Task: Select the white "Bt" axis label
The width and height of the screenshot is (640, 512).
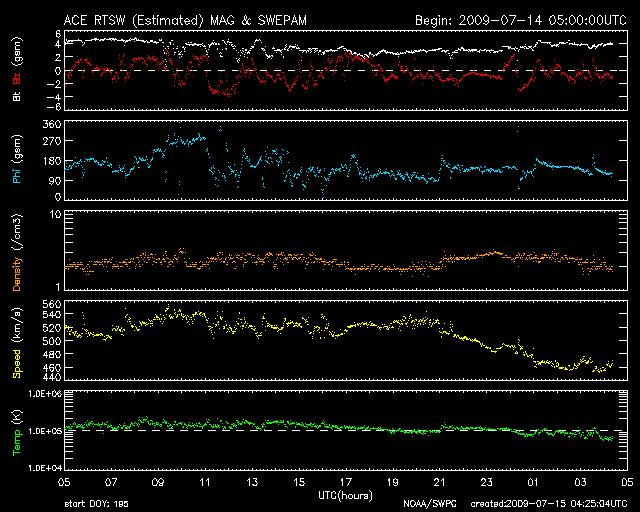Action: coord(17,96)
